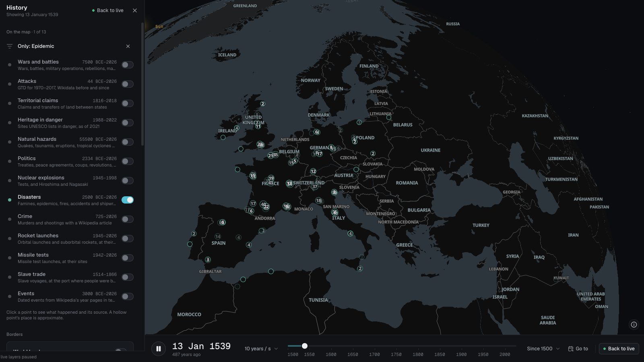Click the History panel scrollbar
644x362 pixels.
pos(142,84)
